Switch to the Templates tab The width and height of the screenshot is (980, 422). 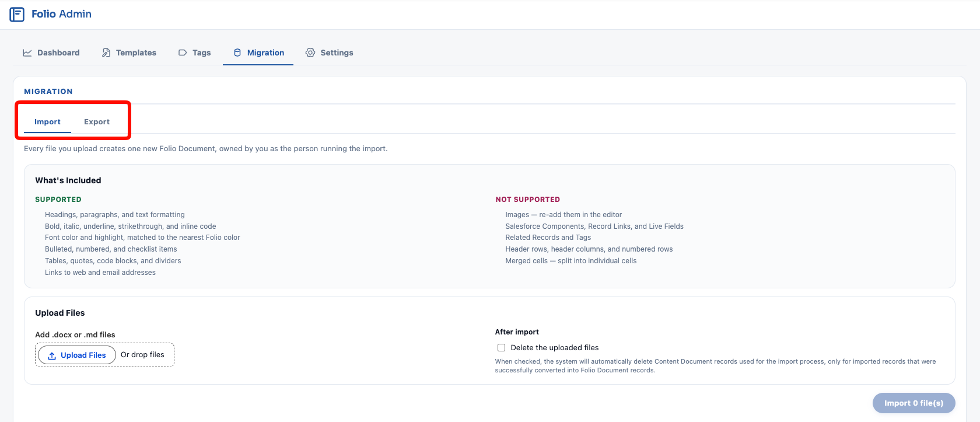tap(129, 53)
